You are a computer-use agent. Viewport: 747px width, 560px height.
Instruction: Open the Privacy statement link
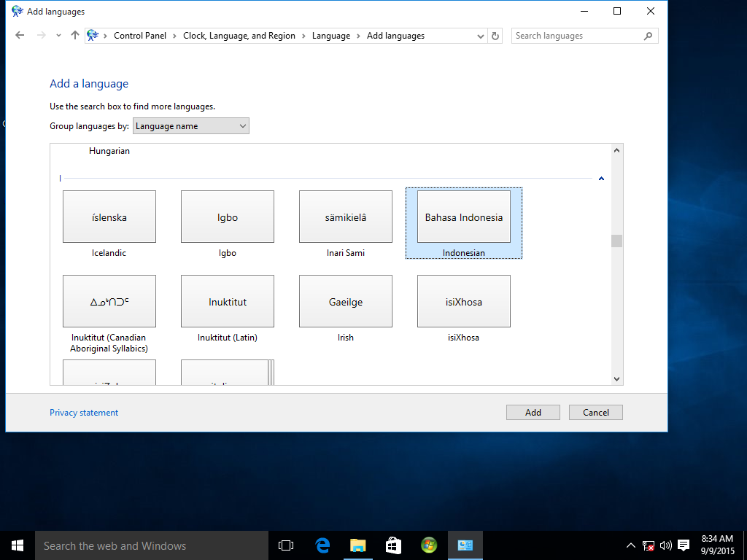click(83, 412)
